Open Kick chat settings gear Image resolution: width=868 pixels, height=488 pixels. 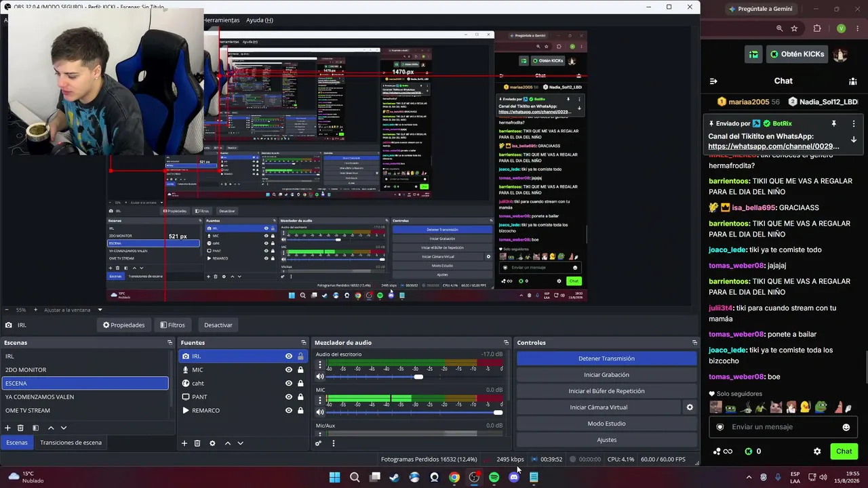(817, 451)
